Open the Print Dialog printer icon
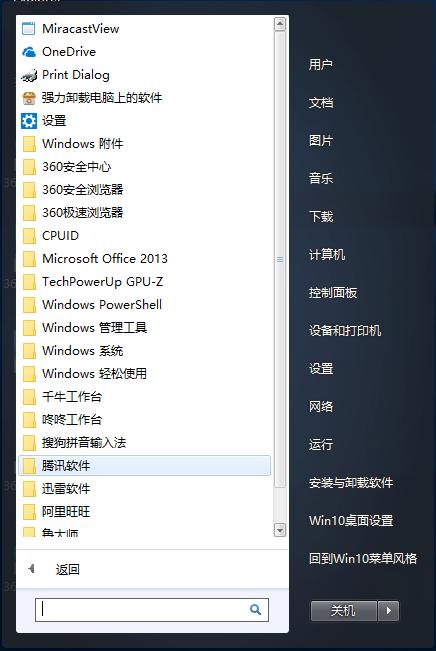This screenshot has width=436, height=651. click(x=29, y=75)
